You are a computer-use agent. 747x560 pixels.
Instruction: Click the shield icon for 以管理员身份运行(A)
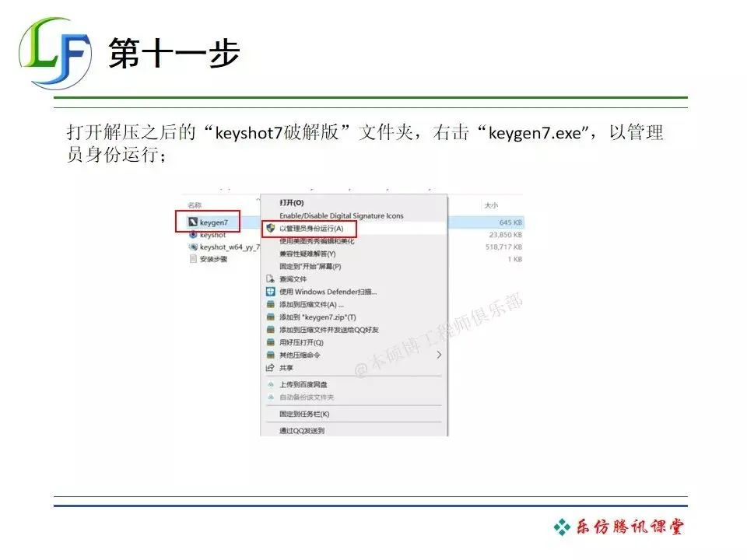[x=271, y=228]
